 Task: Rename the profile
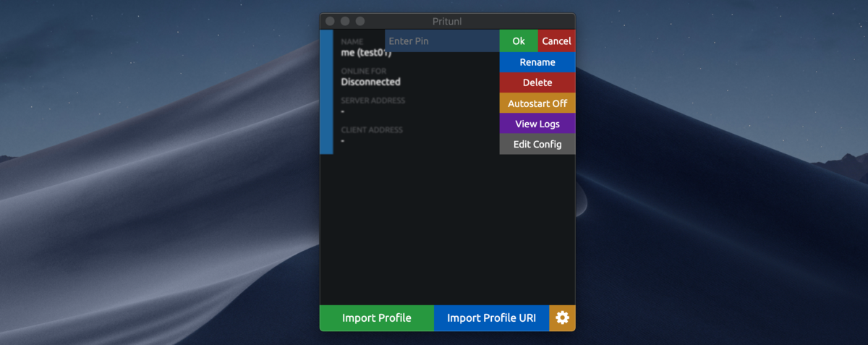(x=537, y=62)
